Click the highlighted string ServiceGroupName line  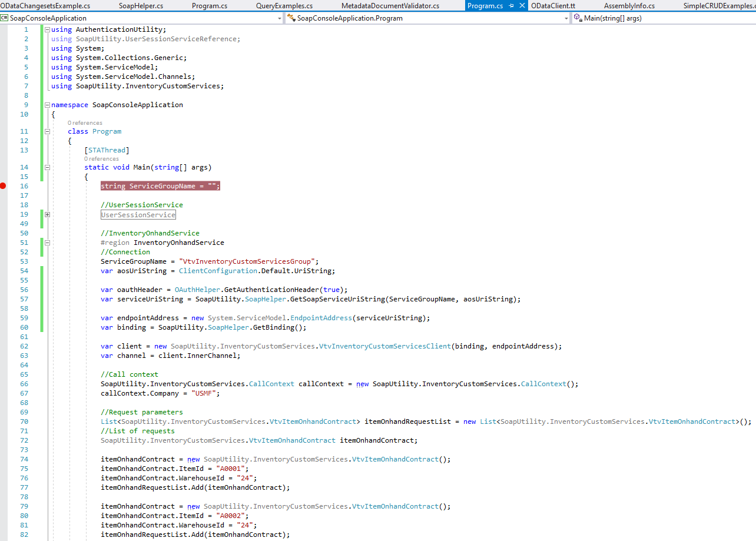coord(160,186)
